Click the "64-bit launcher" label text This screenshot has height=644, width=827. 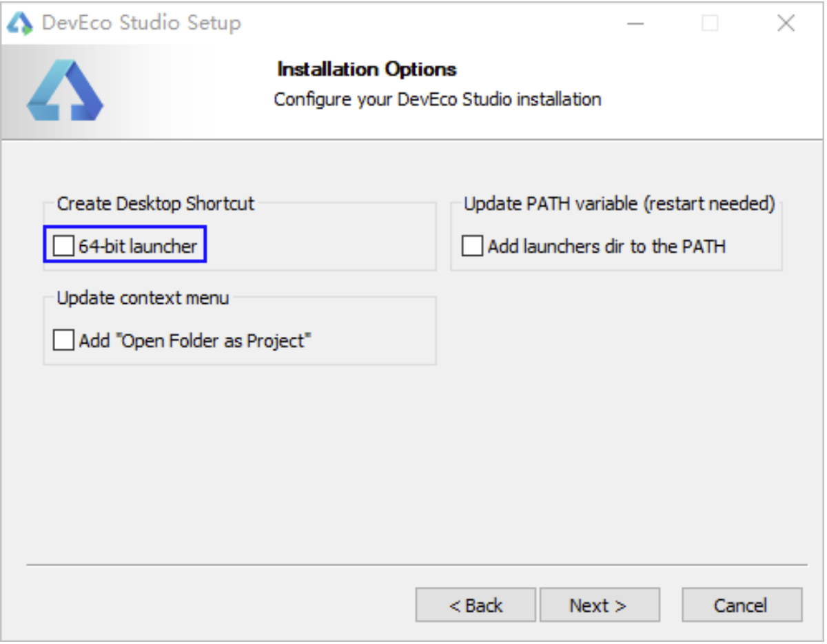138,246
